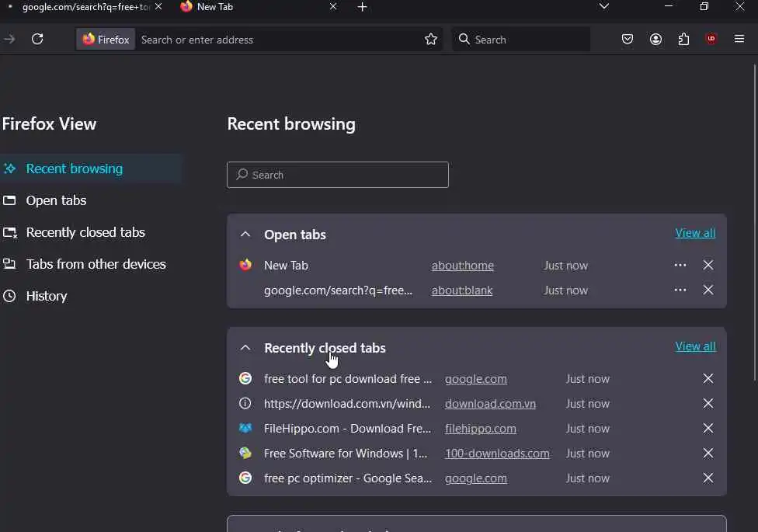
Task: Focus the Search or enter address bar
Action: [x=276, y=40]
